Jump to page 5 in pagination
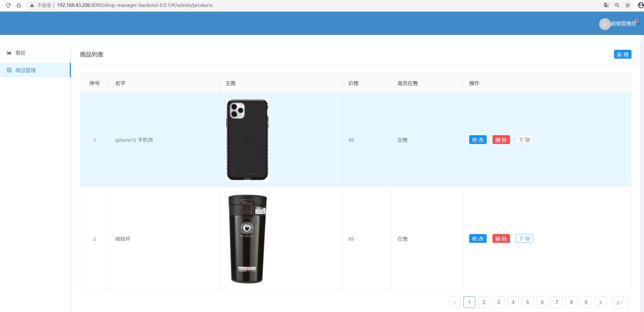The image size is (644, 312). coord(528,302)
